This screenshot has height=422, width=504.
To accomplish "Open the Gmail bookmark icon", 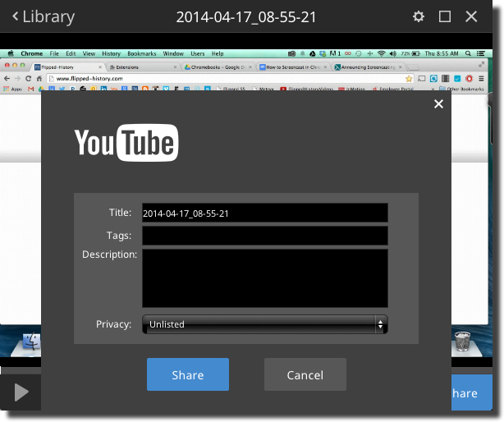I will [31, 89].
